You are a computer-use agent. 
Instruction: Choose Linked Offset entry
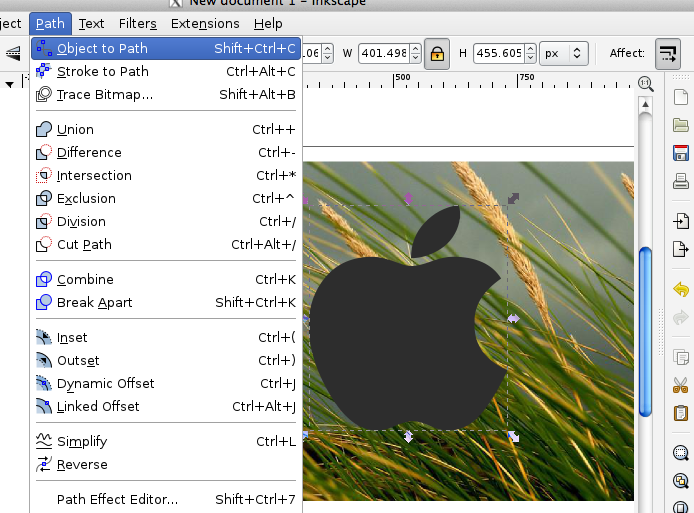pos(166,406)
